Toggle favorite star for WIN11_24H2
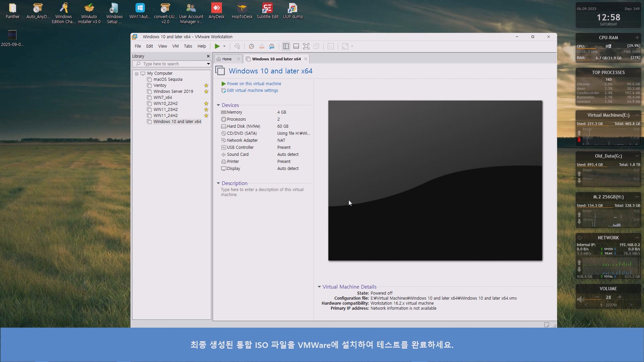Image resolution: width=644 pixels, height=362 pixels. (206, 116)
